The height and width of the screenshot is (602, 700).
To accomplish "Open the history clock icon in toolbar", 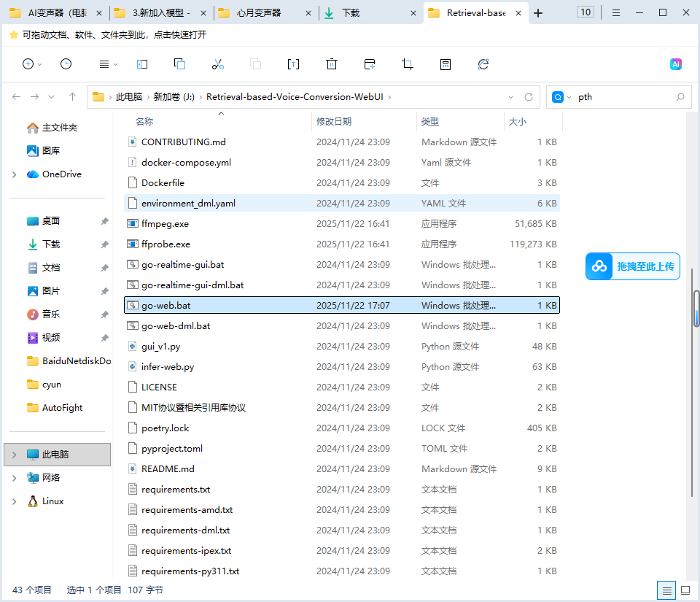I will pos(66,64).
